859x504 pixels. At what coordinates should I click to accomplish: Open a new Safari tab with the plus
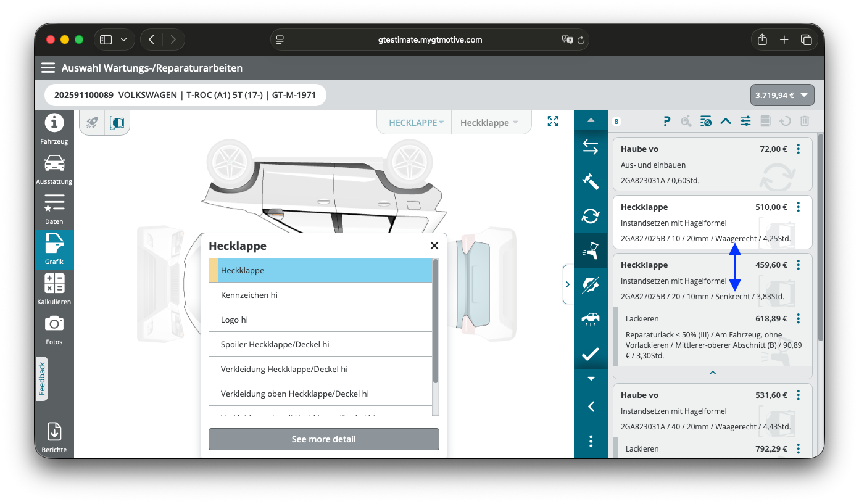tap(784, 39)
